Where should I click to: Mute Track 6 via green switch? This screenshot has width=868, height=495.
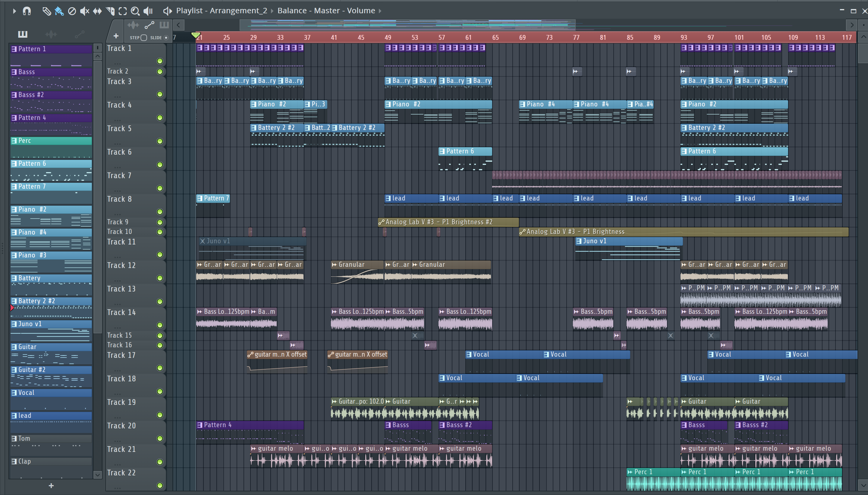point(160,165)
